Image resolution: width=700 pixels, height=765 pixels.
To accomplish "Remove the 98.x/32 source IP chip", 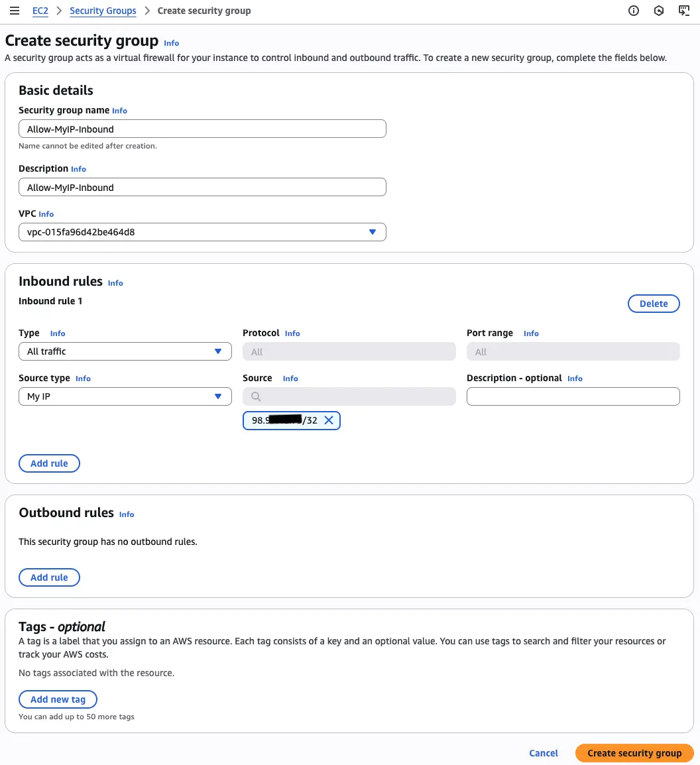I will tap(329, 420).
